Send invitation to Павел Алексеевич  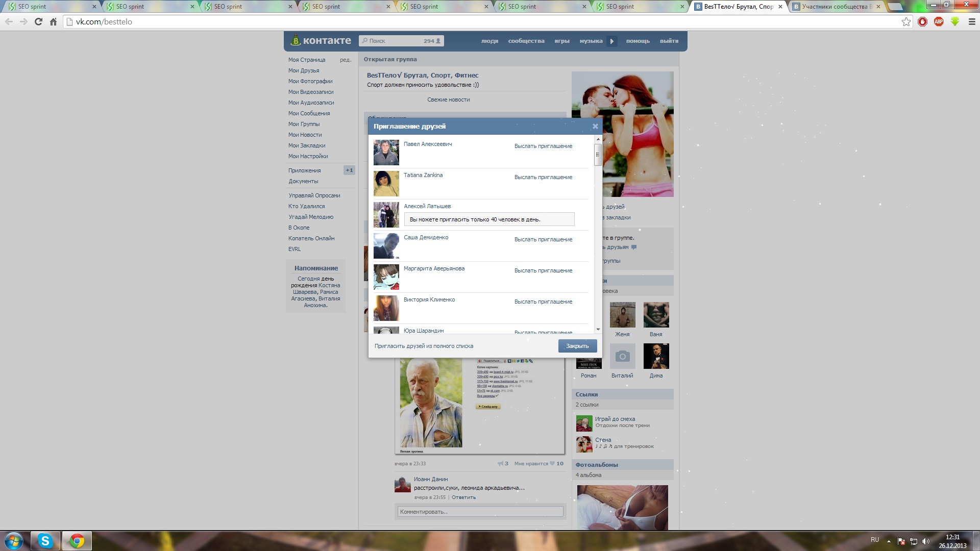point(543,146)
